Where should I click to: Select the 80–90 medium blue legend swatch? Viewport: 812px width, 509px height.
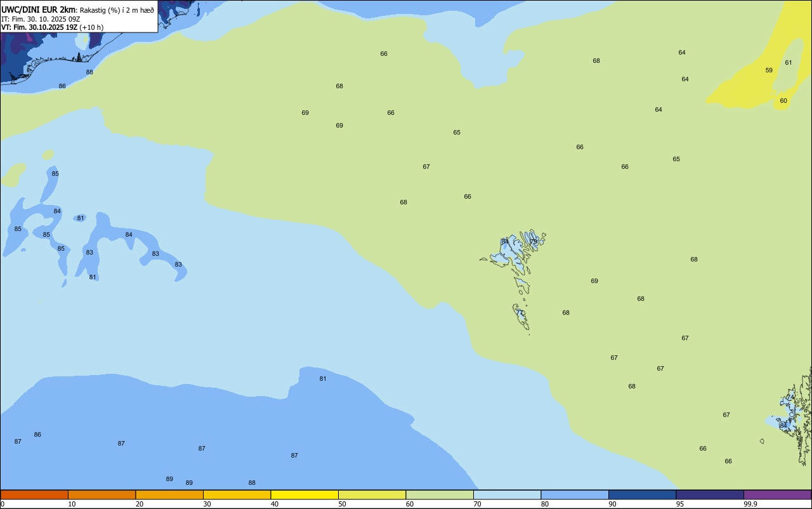tap(575, 494)
